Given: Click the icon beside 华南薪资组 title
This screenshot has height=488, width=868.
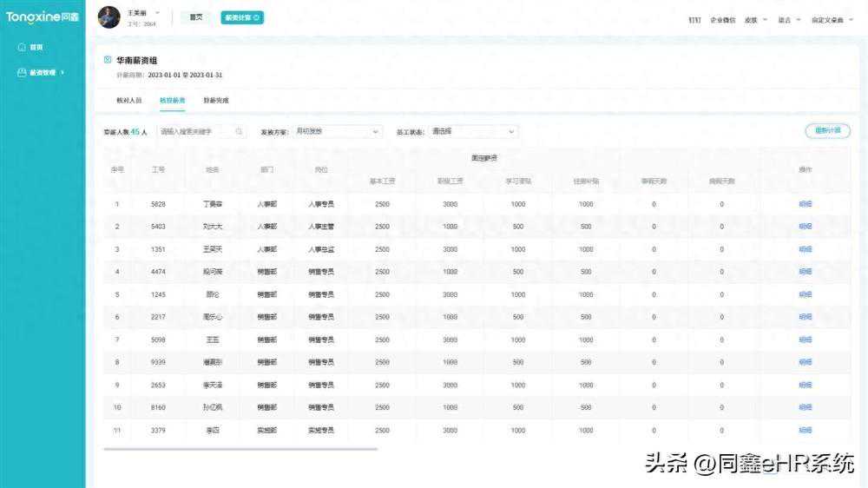Looking at the screenshot, I should pyautogui.click(x=108, y=60).
